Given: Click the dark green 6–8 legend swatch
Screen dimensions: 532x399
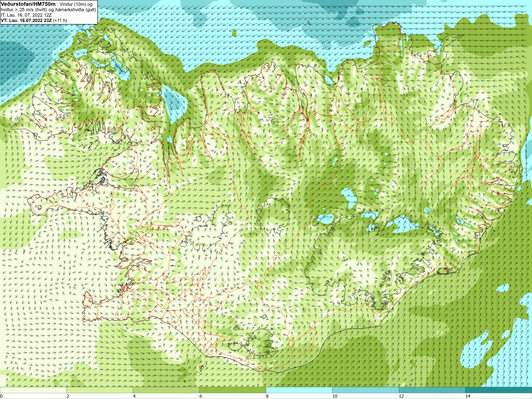Looking at the screenshot, I should [x=233, y=390].
